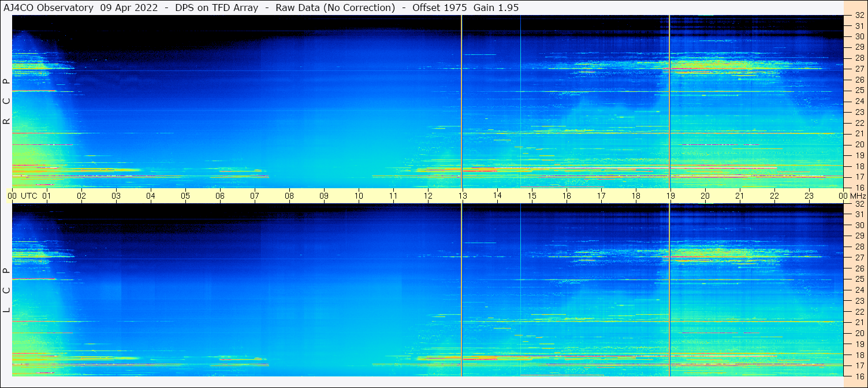Click the 28 MHz label on RCP scale
This screenshot has height=388, width=868.
(859, 58)
